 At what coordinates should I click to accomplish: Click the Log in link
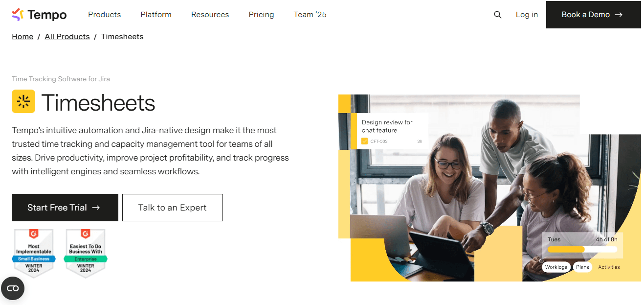pos(527,15)
